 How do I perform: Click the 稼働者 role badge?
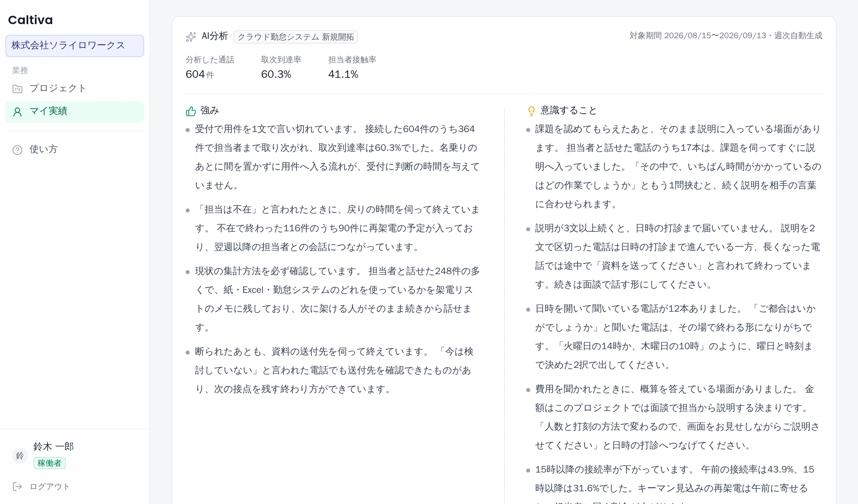tap(49, 463)
